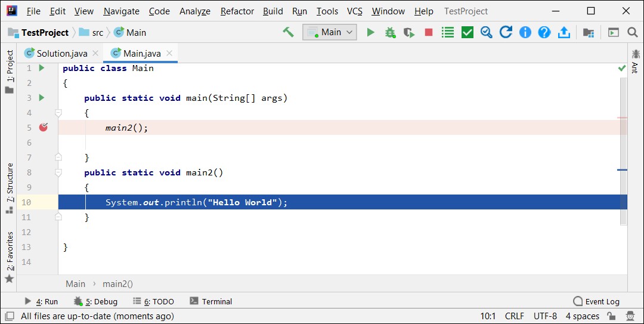
Task: Switch to the Solution.java tab
Action: click(x=61, y=53)
